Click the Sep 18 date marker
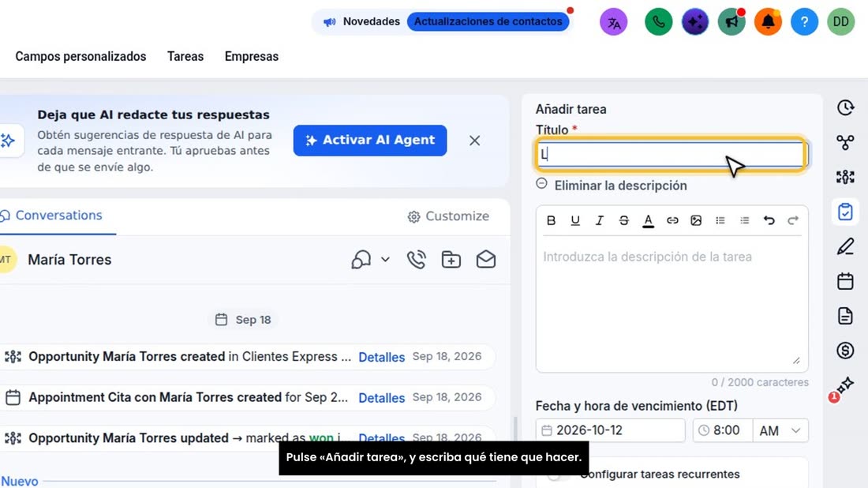The width and height of the screenshot is (868, 488). pos(243,320)
